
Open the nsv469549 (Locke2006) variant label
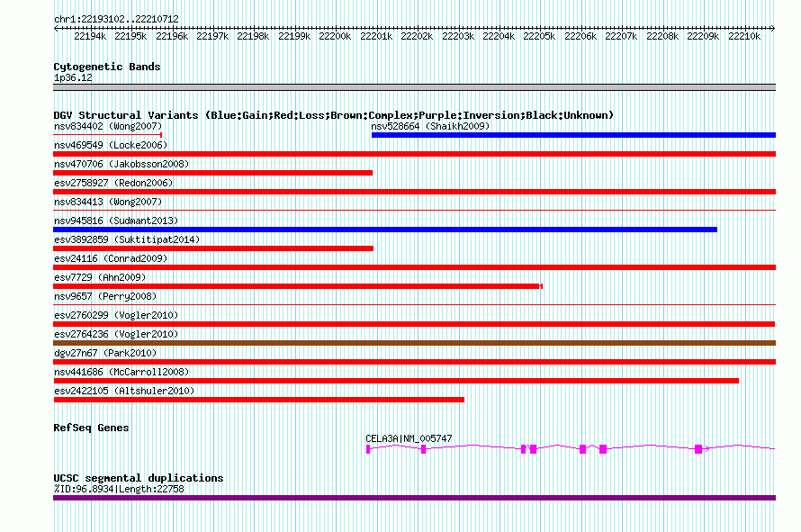coord(111,145)
